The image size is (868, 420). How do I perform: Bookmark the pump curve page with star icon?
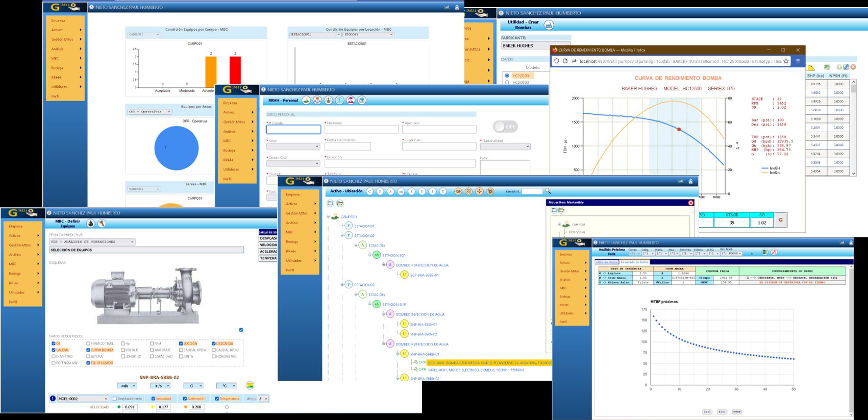(786, 61)
